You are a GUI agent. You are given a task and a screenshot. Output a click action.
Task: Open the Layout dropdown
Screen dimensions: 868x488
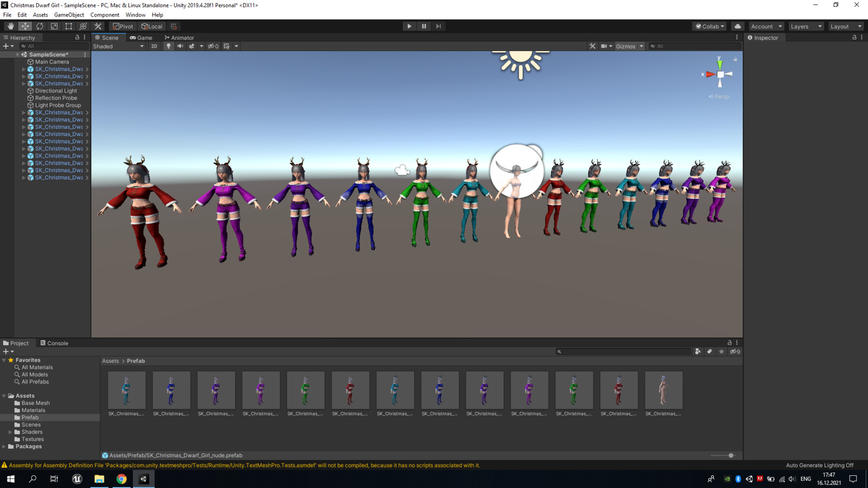point(845,26)
